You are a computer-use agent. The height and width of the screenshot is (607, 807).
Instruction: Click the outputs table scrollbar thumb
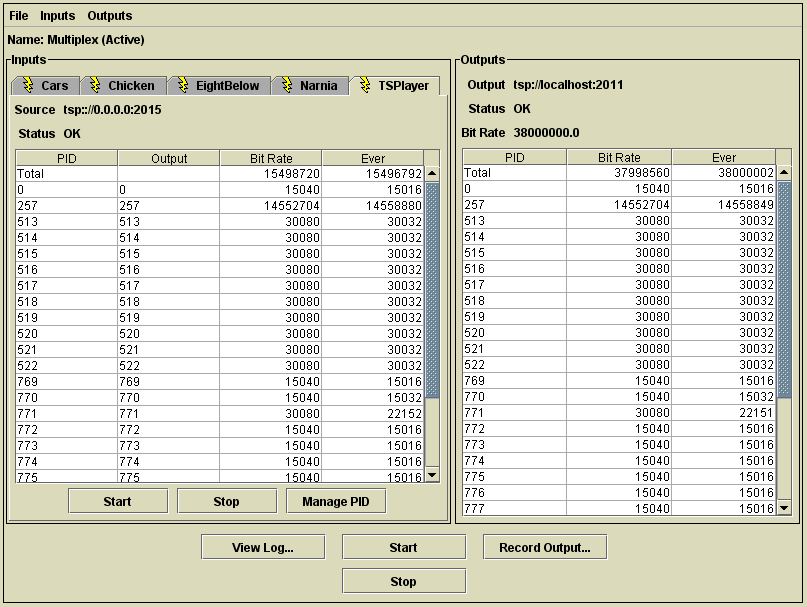pyautogui.click(x=784, y=289)
